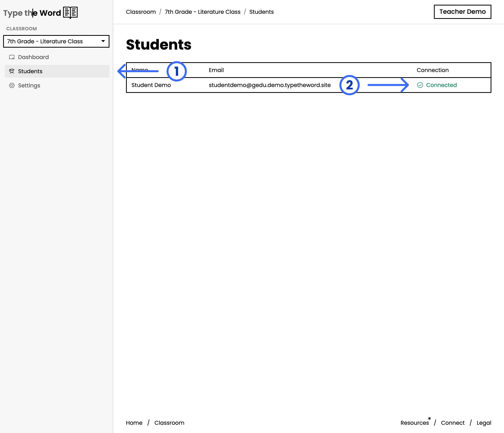Open Dashboard from the sidebar
Screen dimensions: 504x433
[57, 57]
